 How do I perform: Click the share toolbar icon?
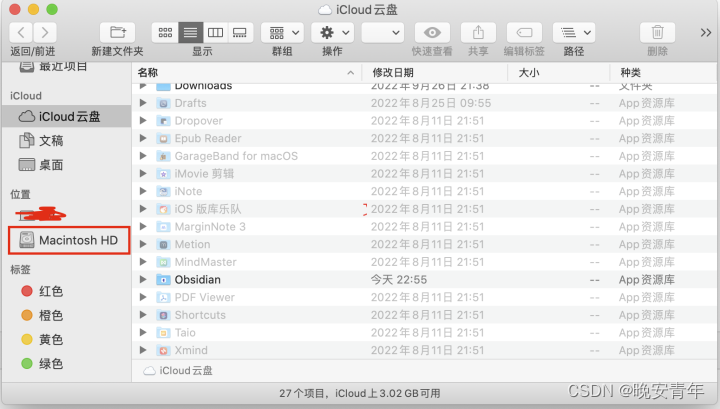(478, 33)
